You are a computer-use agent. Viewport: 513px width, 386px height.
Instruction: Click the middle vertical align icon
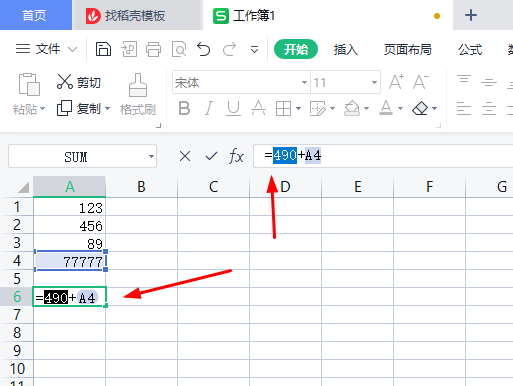pyautogui.click(x=489, y=82)
